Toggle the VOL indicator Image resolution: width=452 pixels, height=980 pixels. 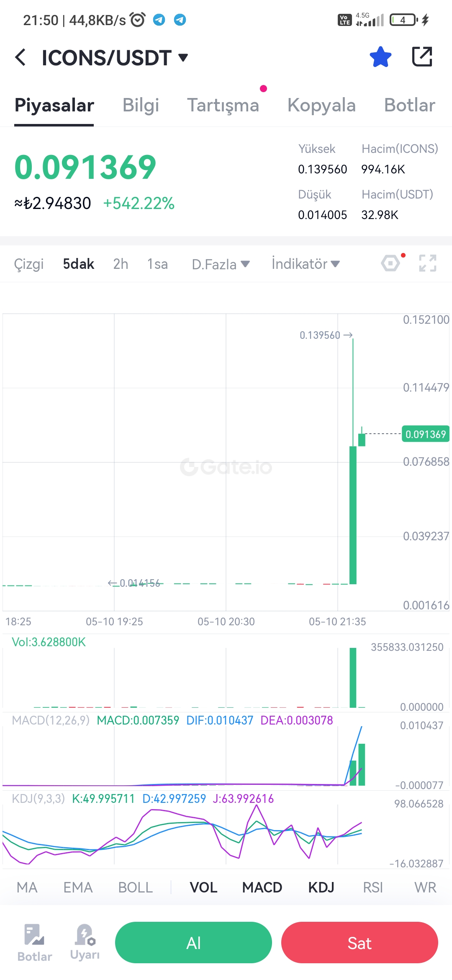tap(203, 887)
